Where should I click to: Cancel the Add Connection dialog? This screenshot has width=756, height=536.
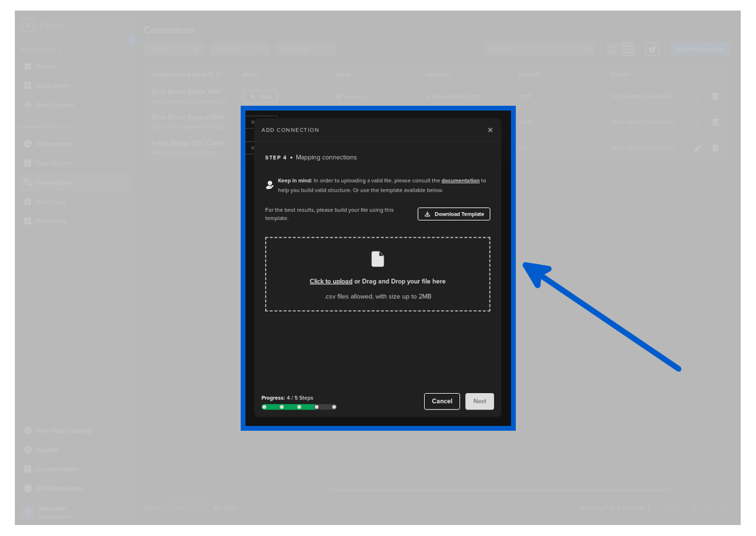tap(442, 401)
